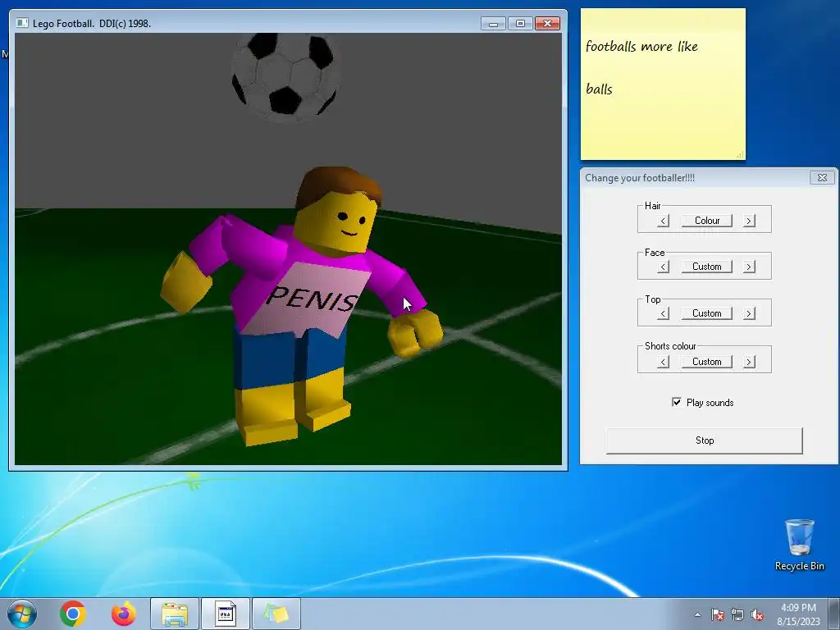Click the next Shorts colour arrow
This screenshot has height=630, width=840.
tap(749, 362)
